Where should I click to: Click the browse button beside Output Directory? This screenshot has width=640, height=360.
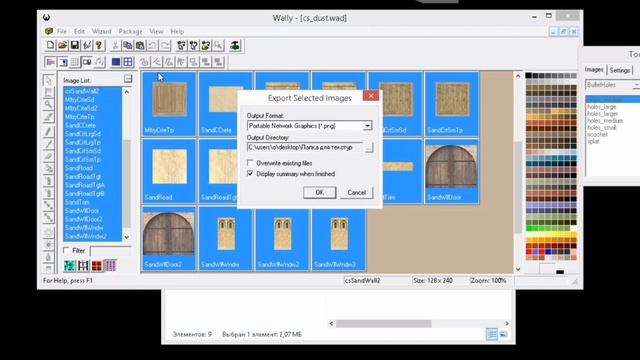tap(369, 147)
